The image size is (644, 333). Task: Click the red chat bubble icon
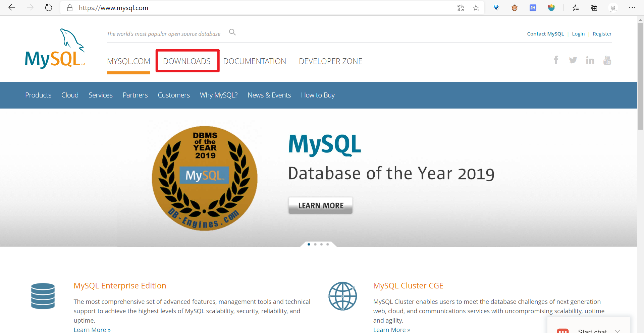(x=563, y=330)
